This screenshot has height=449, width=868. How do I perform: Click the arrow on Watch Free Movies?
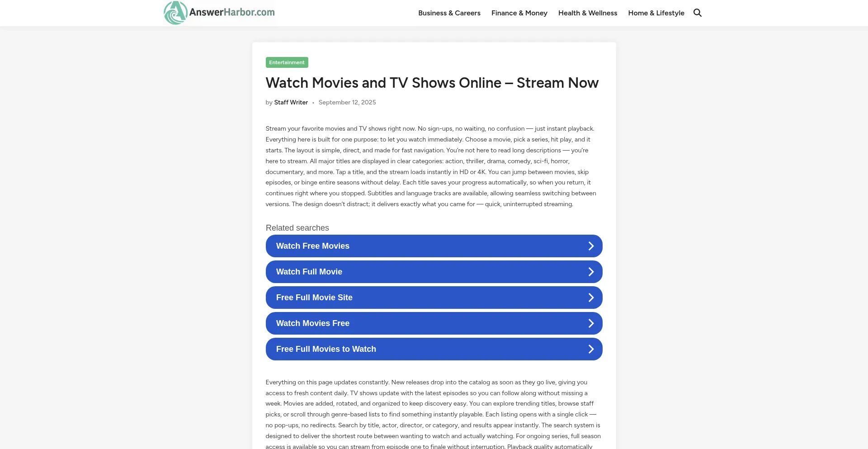591,246
